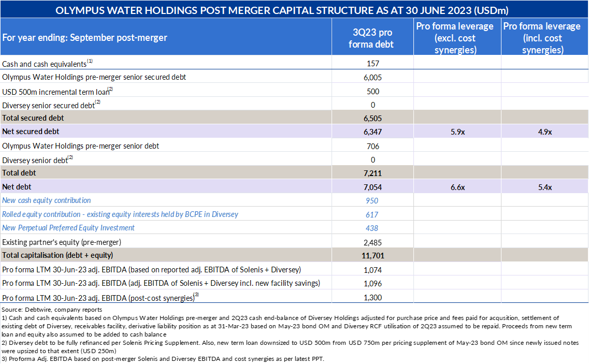Select the total capitalisation value 11,701
589x364 pixels.
pos(372,255)
